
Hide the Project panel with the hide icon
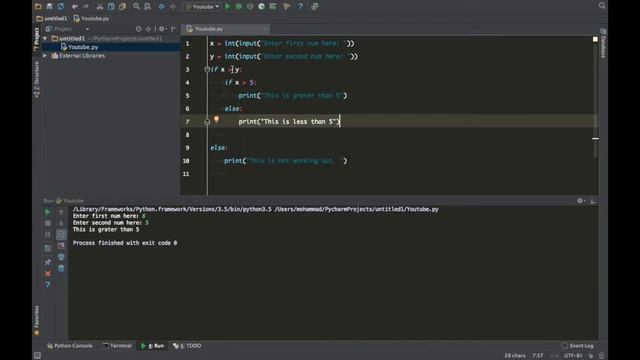(173, 29)
